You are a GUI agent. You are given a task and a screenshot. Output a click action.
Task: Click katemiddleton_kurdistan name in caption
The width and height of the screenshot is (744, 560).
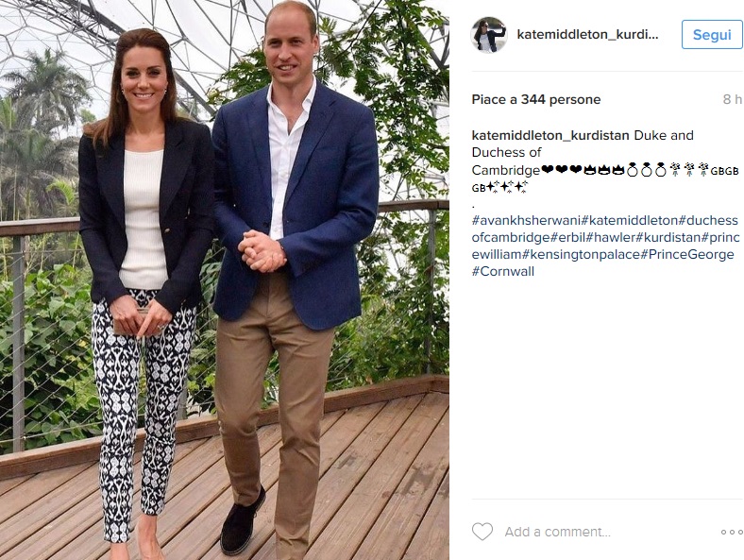[550, 135]
